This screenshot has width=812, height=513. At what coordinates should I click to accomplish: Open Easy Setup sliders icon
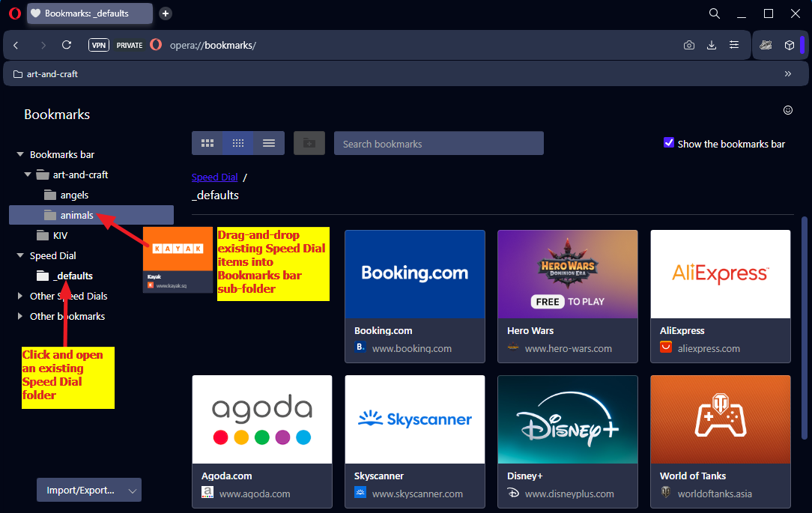pos(734,45)
